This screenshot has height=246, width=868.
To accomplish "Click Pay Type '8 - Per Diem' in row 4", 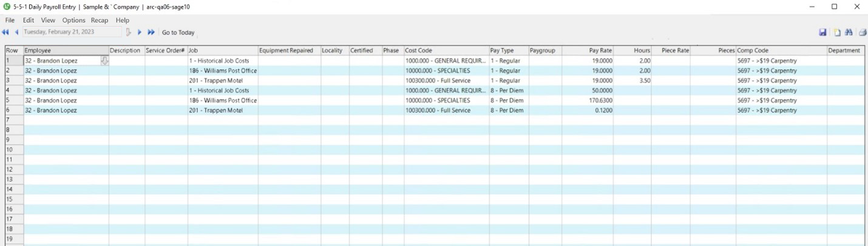I will click(509, 91).
